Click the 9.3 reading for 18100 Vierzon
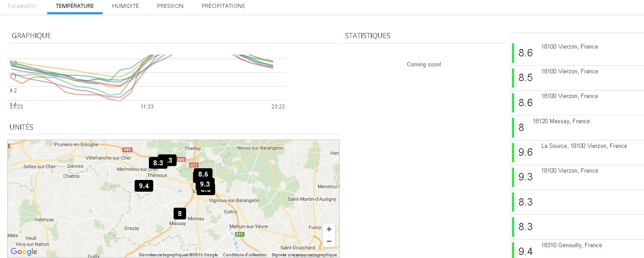The height and width of the screenshot is (258, 644). 525,177
